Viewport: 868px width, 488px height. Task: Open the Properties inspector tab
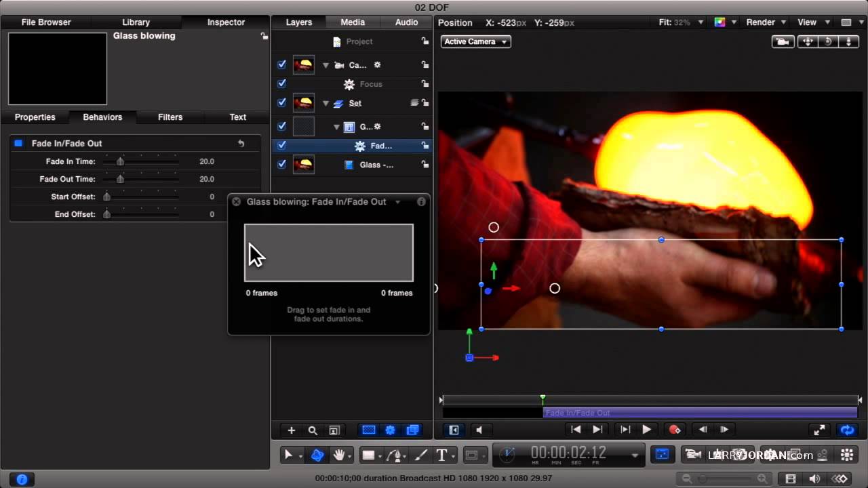pos(35,117)
